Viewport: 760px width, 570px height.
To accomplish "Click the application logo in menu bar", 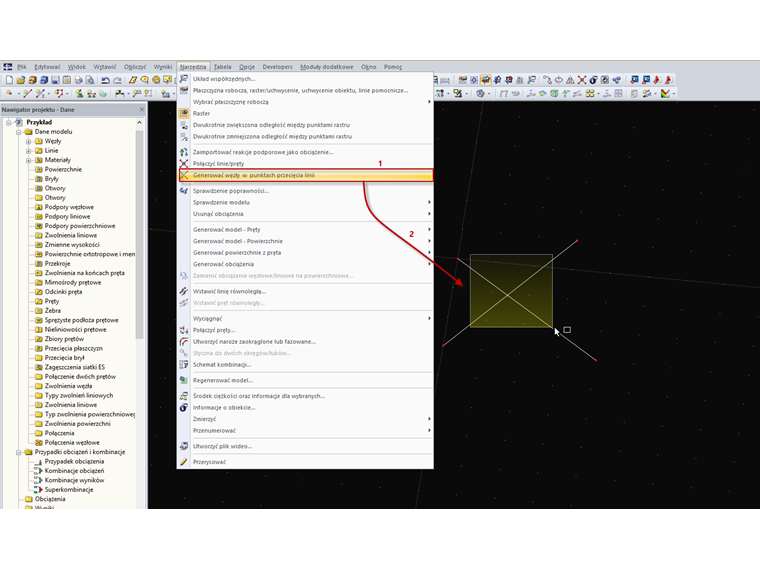I will coord(8,67).
